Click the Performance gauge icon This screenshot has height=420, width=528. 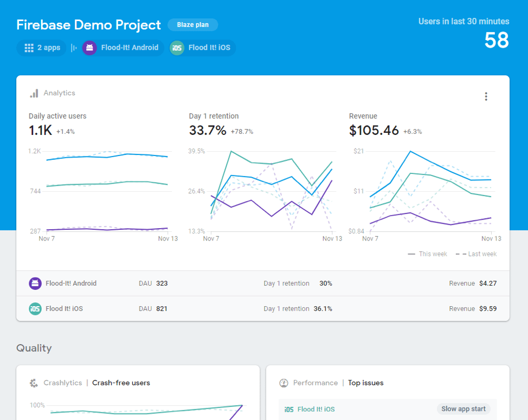(x=284, y=383)
